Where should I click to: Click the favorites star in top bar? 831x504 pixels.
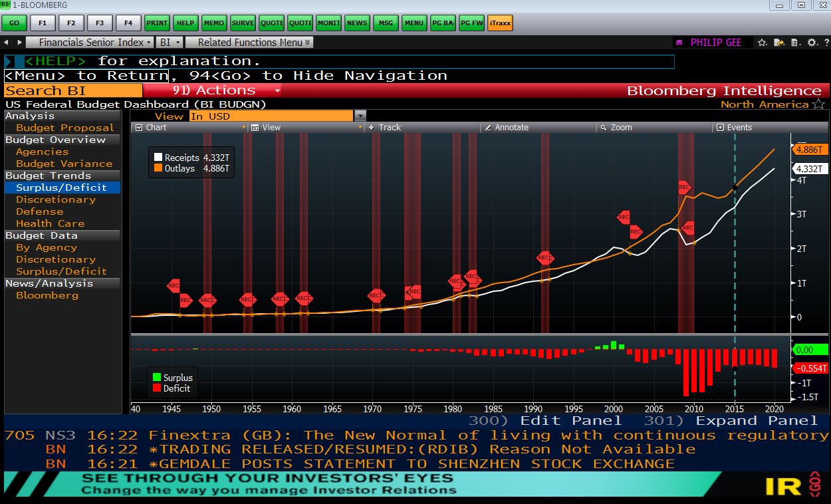[763, 43]
